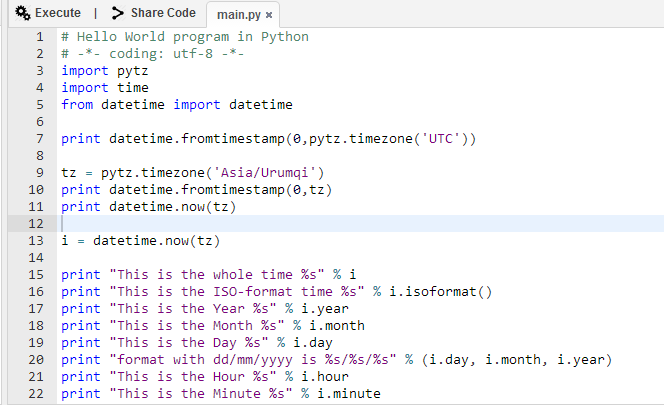Click the 'import time' line
Screen dimensions: 664x405
click(105, 88)
